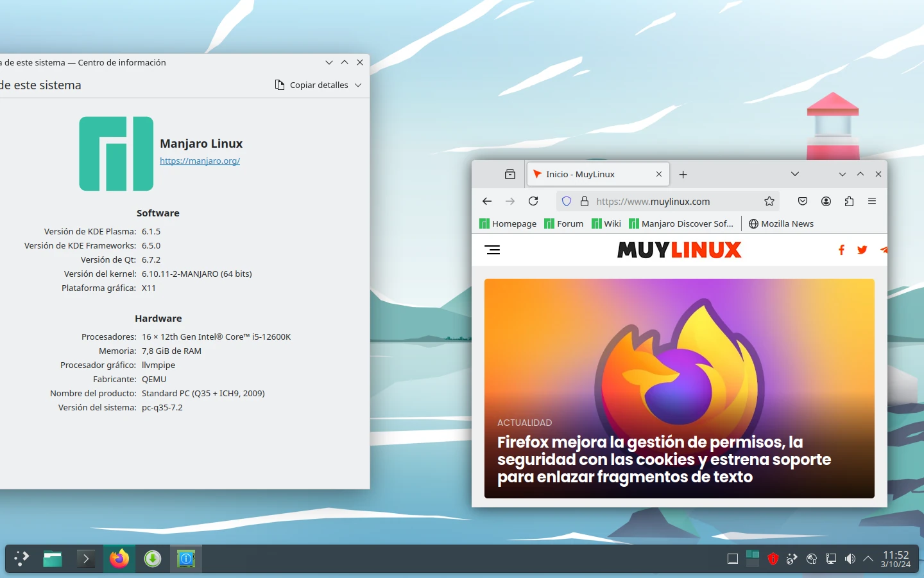Open the Forum bookmark
Image resolution: width=924 pixels, height=578 pixels.
point(564,223)
